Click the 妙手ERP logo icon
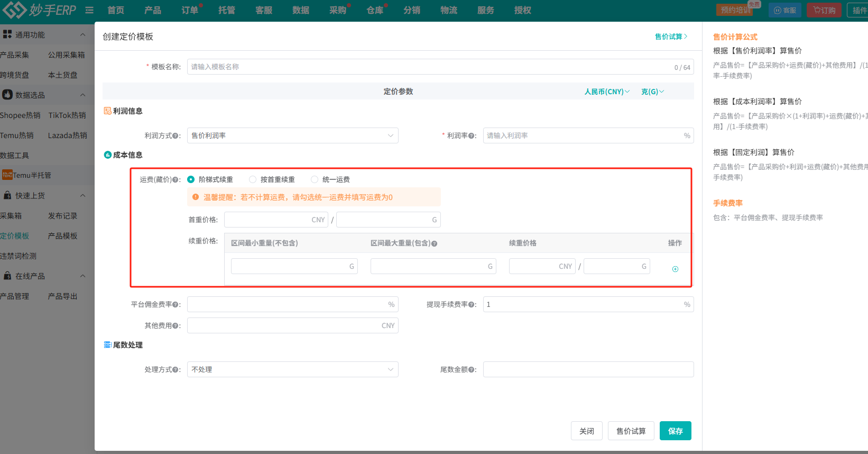The height and width of the screenshot is (454, 868). tap(14, 10)
